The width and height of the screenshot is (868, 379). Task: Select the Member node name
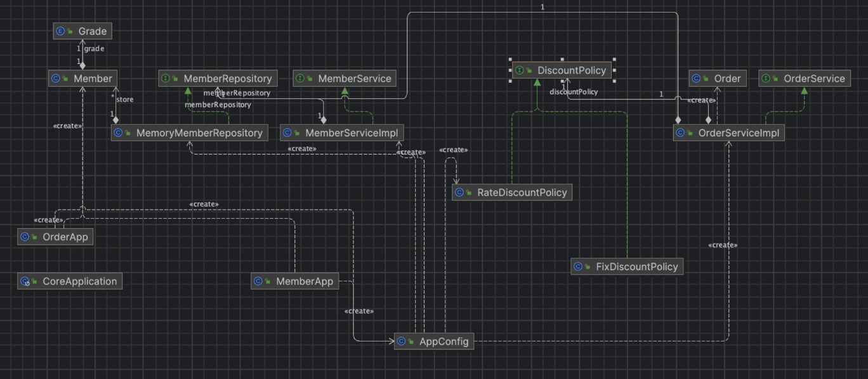pyautogui.click(x=93, y=79)
